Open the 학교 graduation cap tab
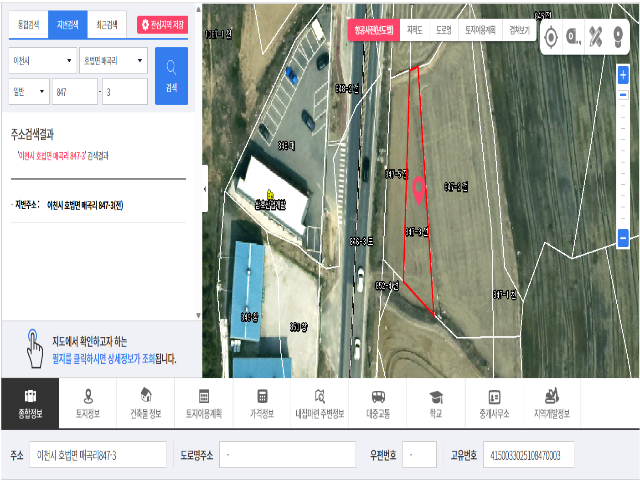 436,402
